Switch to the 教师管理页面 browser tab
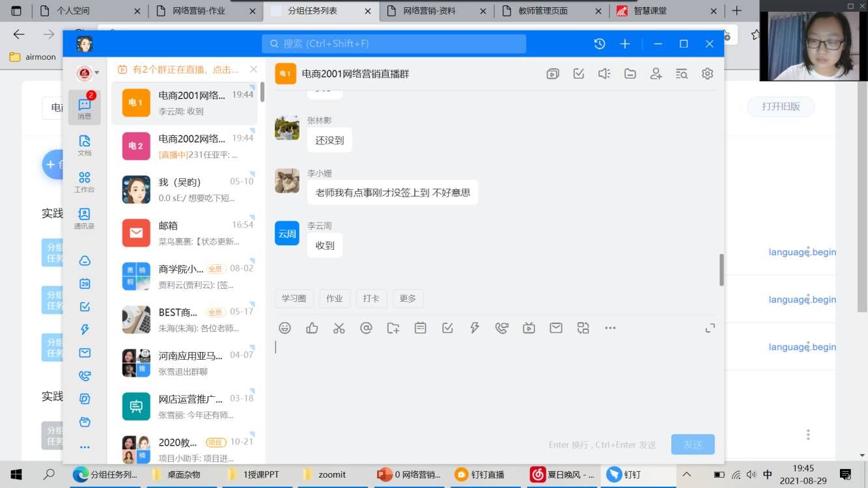The image size is (868, 488). click(542, 10)
